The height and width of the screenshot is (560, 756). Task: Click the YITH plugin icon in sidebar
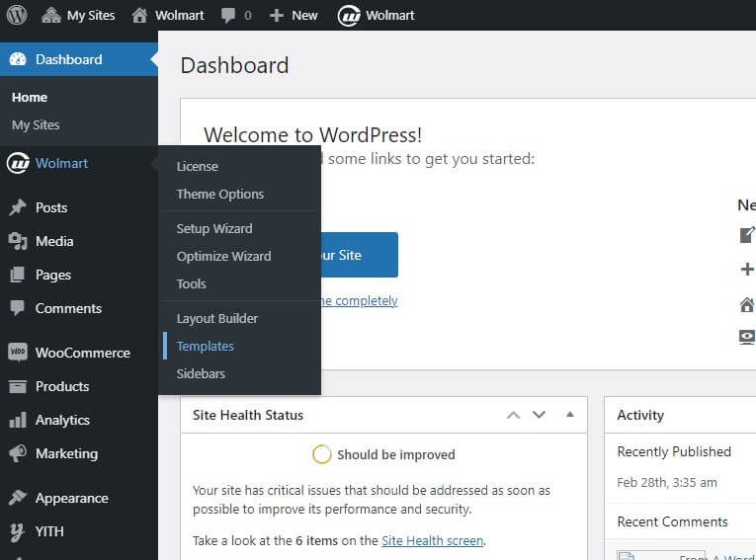click(x=17, y=531)
